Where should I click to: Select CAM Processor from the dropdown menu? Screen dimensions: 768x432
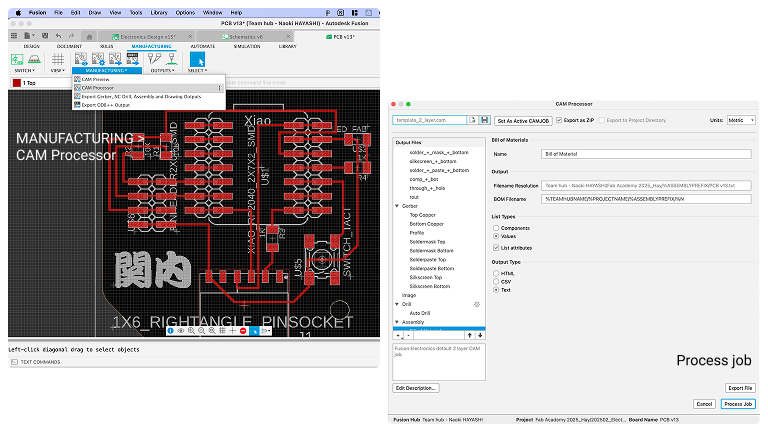pos(97,87)
